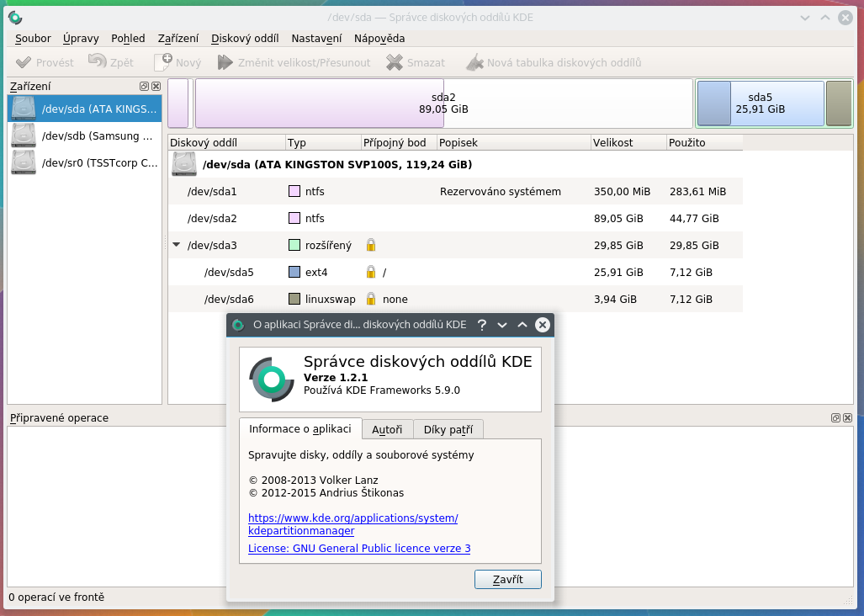Open the Pohled menu
Viewport: 864px width, 616px height.
point(129,39)
